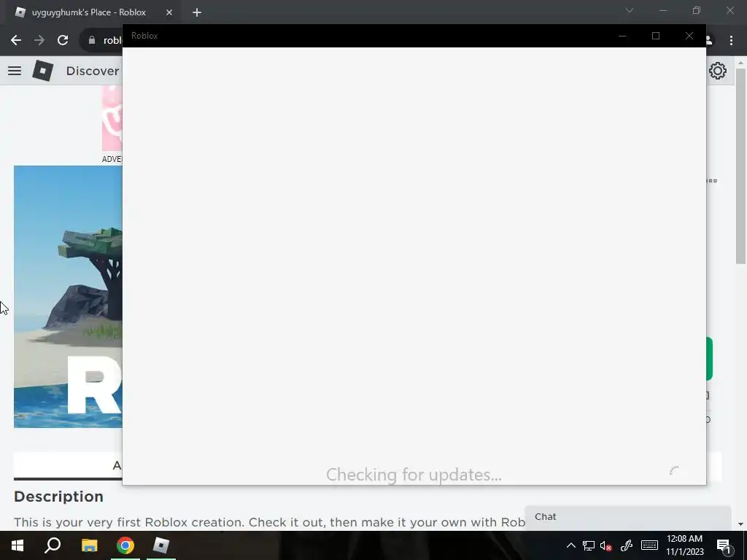Open network status tray icon

[x=589, y=545]
